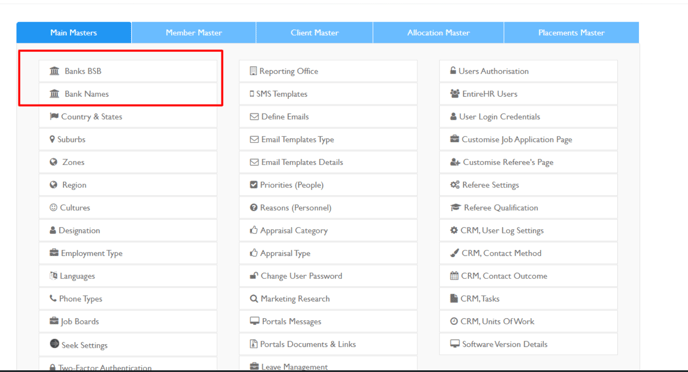The width and height of the screenshot is (688, 372).
Task: Open CRM, Contact Outcome link
Action: (528, 276)
